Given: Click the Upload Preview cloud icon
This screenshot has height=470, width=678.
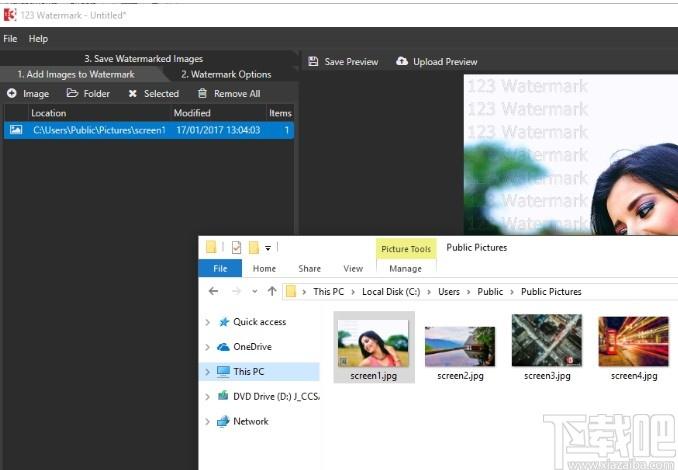Looking at the screenshot, I should click(402, 61).
